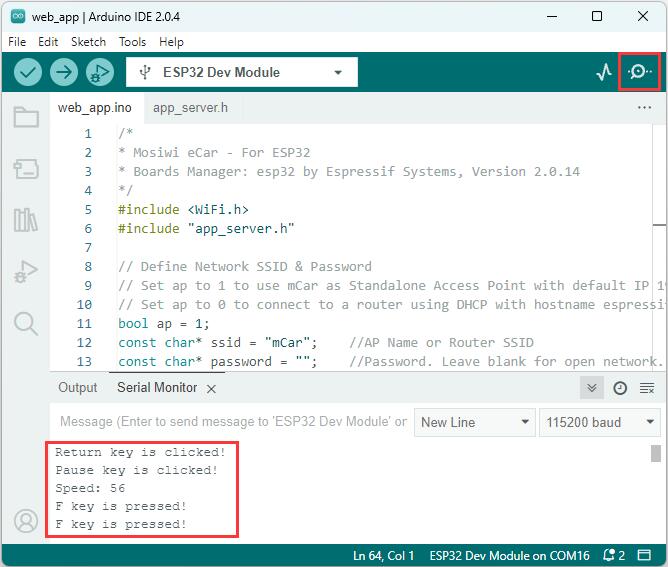Open the Serial Monitor magnifier icon
Viewport: 668px width, 567px height.
coord(639,72)
